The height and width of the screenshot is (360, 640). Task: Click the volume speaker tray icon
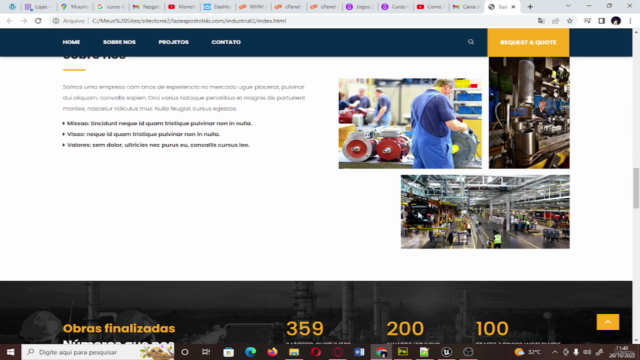587,352
